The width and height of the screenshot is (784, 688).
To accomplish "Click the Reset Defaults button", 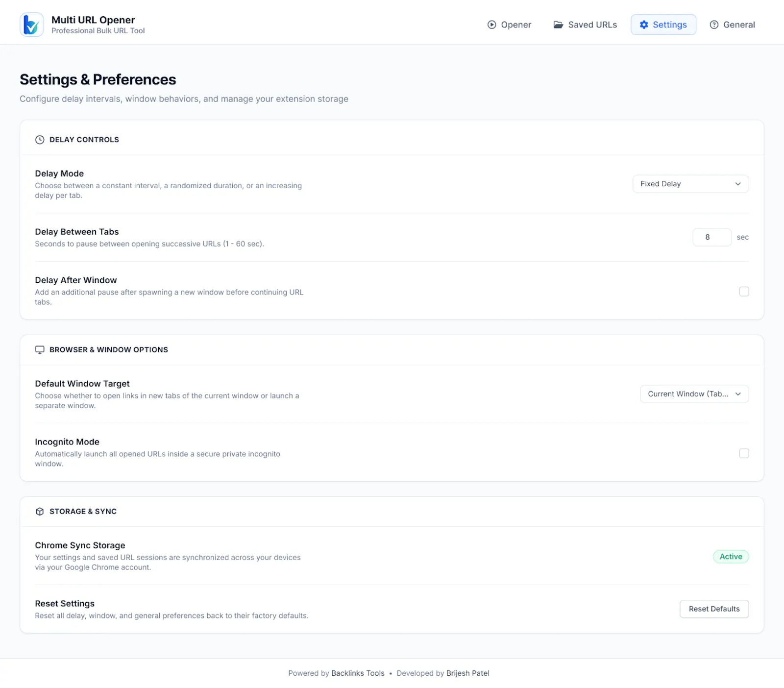I will pyautogui.click(x=714, y=609).
